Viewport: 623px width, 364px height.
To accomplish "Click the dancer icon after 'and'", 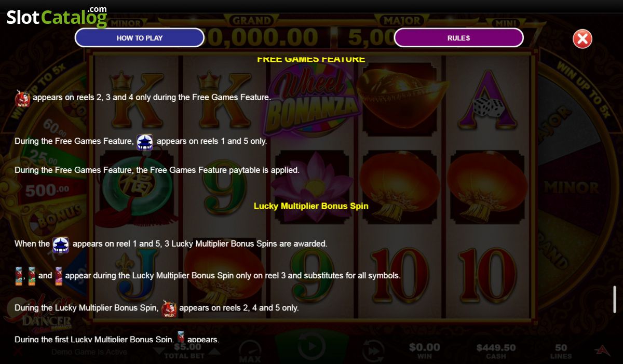I will point(59,276).
